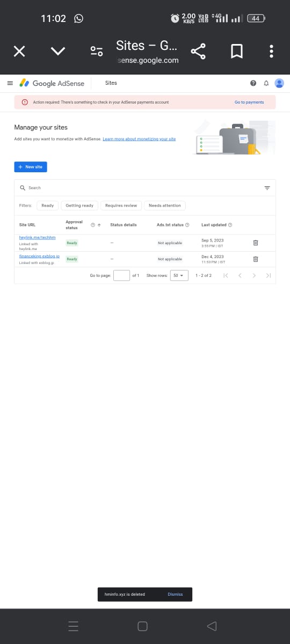The height and width of the screenshot is (644, 290).
Task: Click Not applicable for heylink.me row
Action: 170,243
